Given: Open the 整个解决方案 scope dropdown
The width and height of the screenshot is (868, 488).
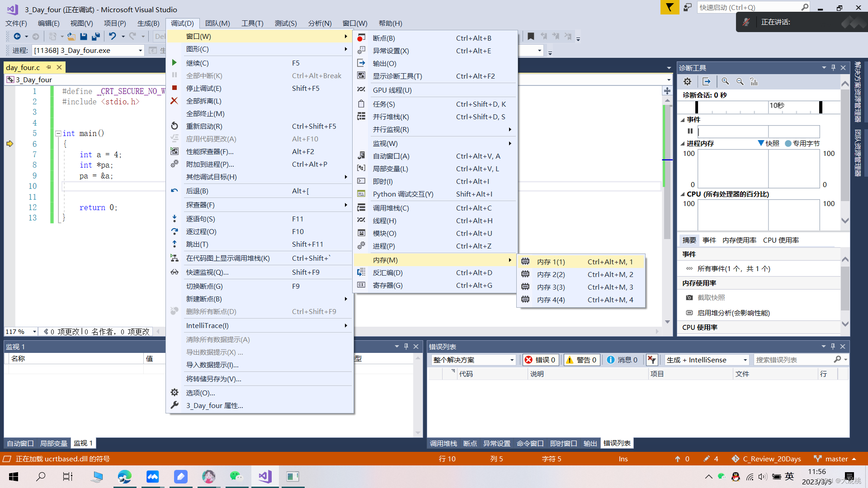Looking at the screenshot, I should pos(512,360).
